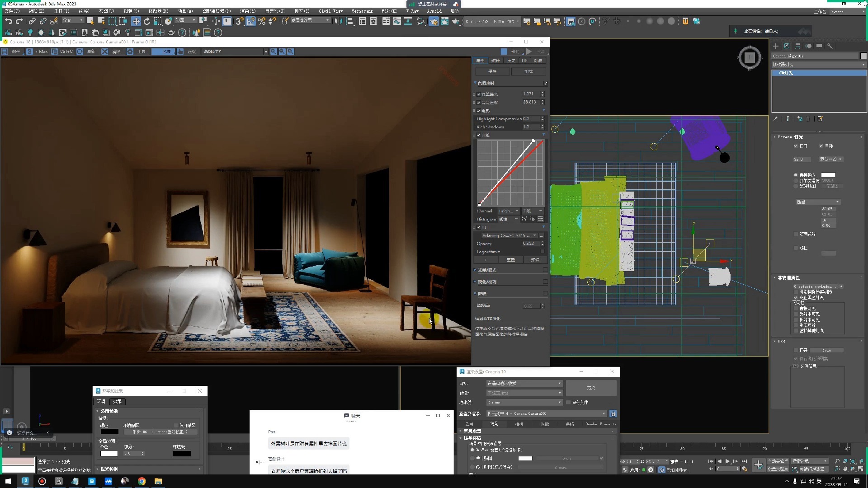Open the curve Channel Bright dropdown

pyautogui.click(x=509, y=211)
